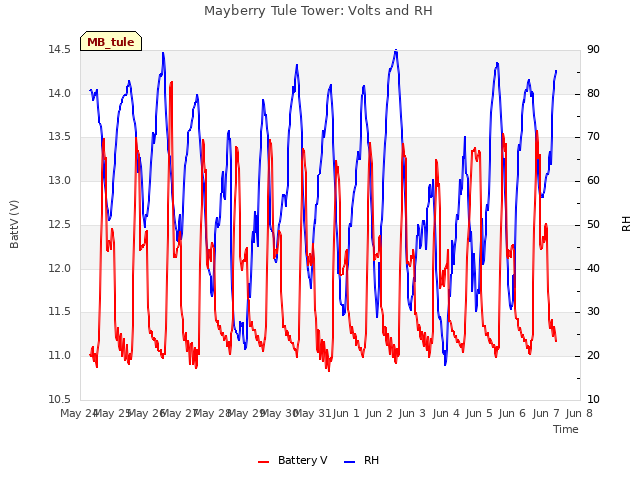Click the 12.0 tick on BattV axis
Screen dimensions: 640x480
(59, 269)
